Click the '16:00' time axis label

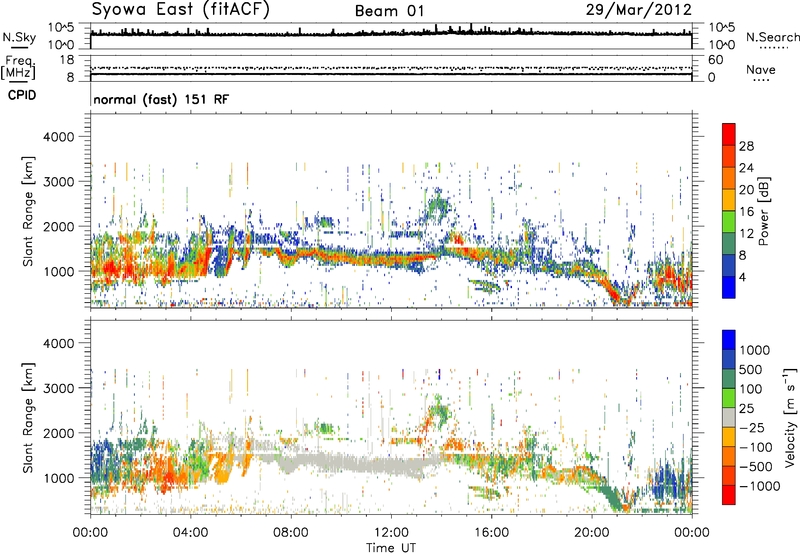pyautogui.click(x=491, y=533)
